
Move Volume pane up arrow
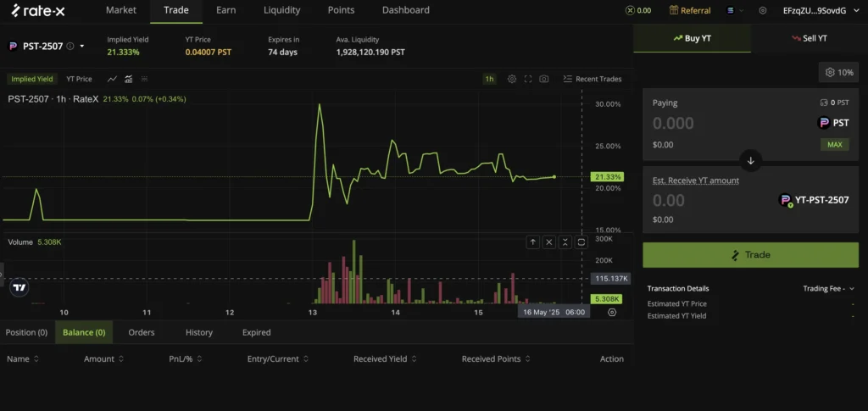pos(533,242)
